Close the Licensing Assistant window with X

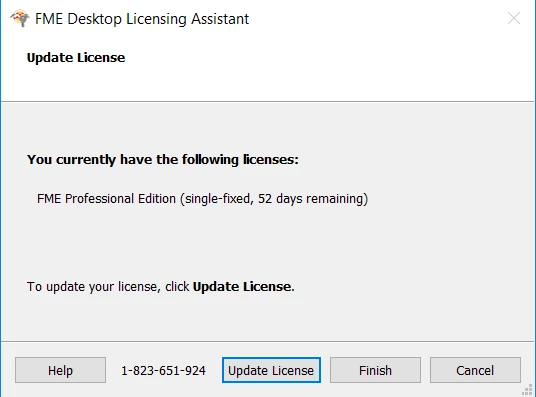pyautogui.click(x=514, y=18)
